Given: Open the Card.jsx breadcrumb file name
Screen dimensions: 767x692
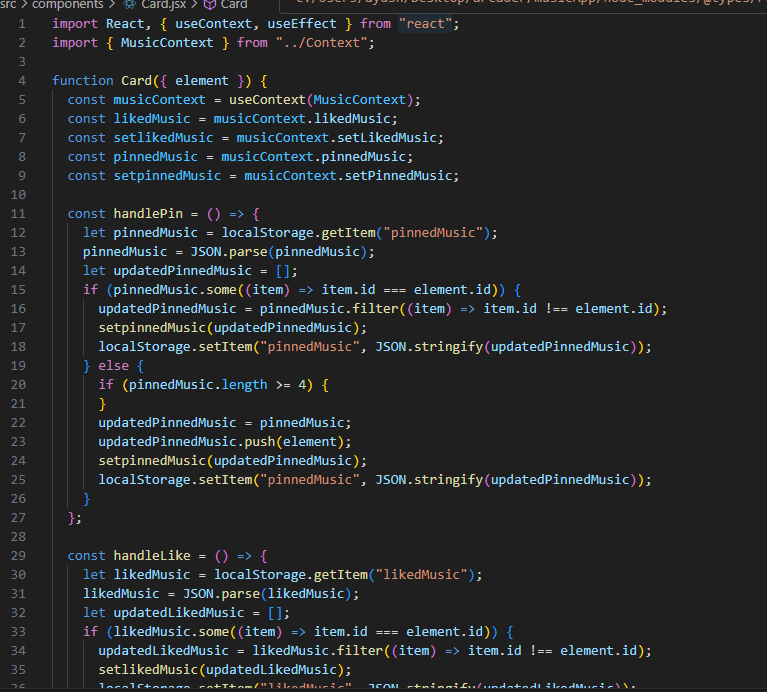Looking at the screenshot, I should (x=162, y=5).
